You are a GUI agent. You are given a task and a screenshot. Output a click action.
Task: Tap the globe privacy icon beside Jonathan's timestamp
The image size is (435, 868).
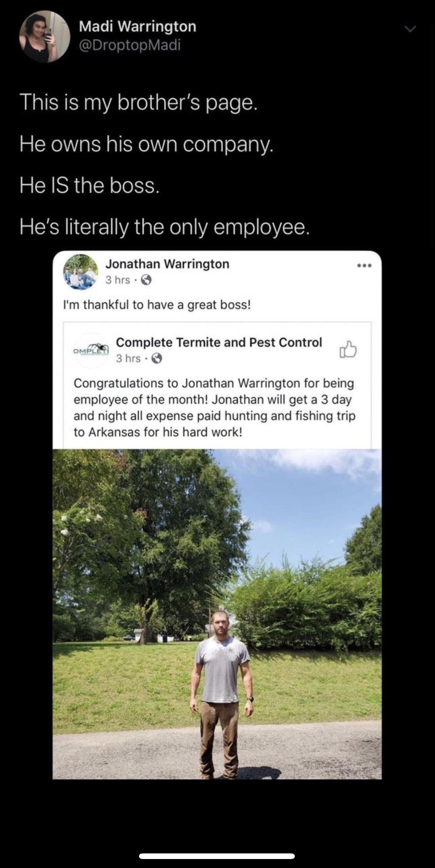[146, 280]
